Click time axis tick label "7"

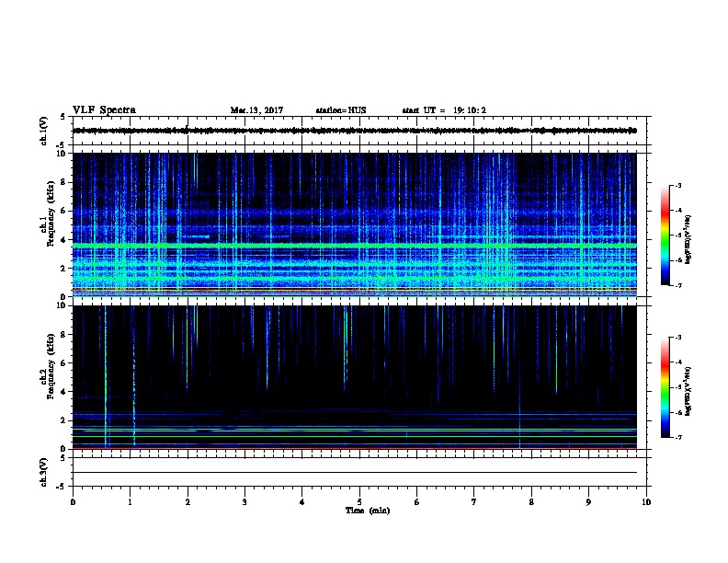(x=474, y=502)
